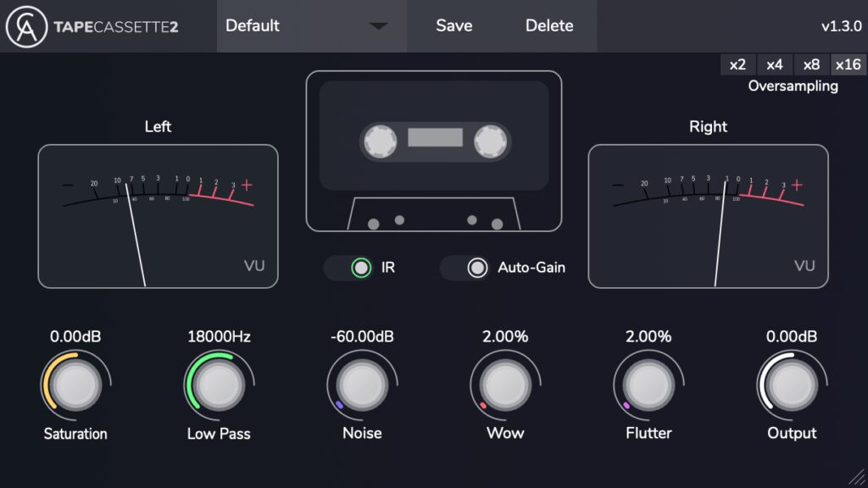Screen dimensions: 868x488
Task: Click the window resize corner handle
Action: (x=857, y=478)
